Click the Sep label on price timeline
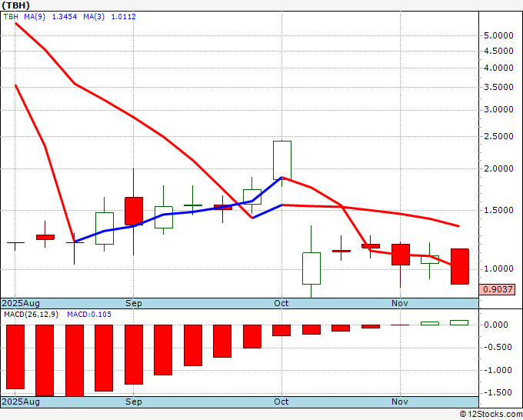The height and width of the screenshot is (420, 523). 133,303
